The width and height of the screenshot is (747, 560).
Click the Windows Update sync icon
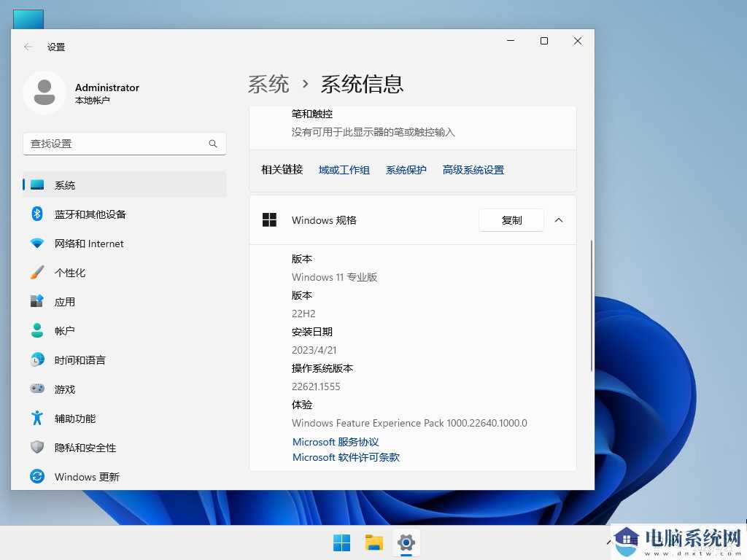(37, 476)
